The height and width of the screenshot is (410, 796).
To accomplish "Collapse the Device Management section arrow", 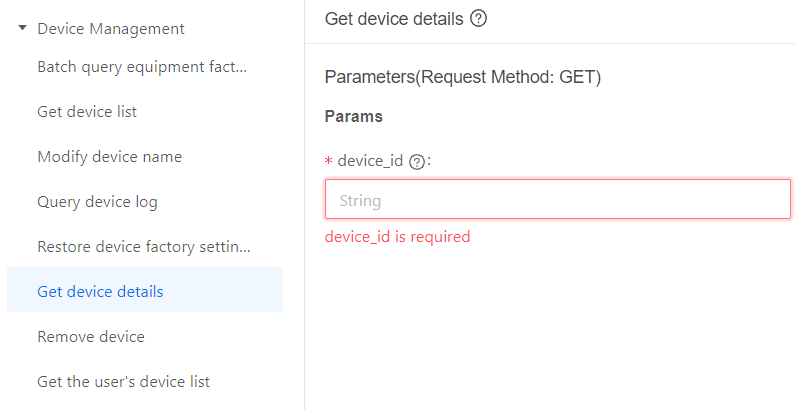I will pos(22,28).
